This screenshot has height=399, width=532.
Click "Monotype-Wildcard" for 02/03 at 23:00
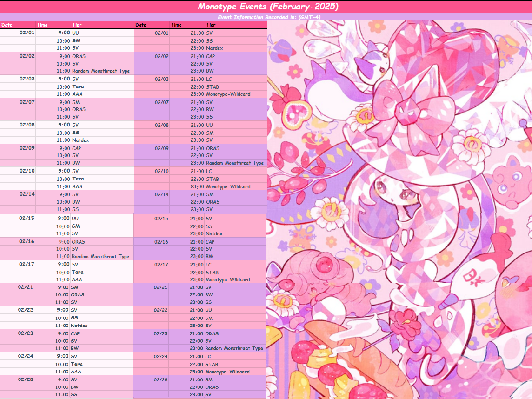tap(228, 94)
